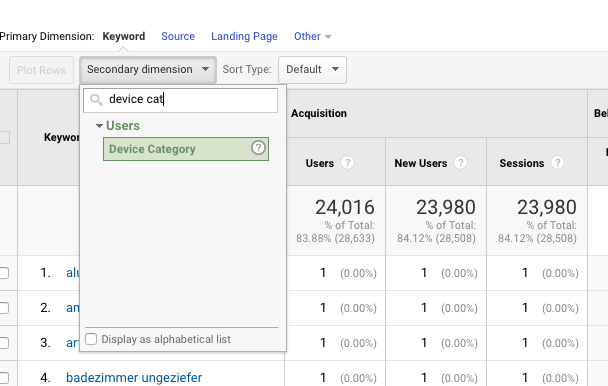Show help tooltip for Users column
This screenshot has height=386, width=608.
click(347, 163)
